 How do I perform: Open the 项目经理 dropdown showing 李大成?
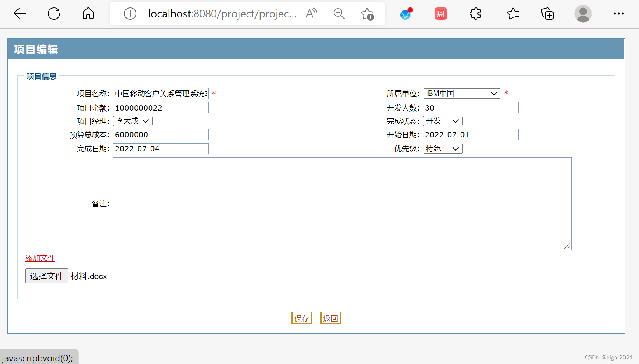[133, 121]
